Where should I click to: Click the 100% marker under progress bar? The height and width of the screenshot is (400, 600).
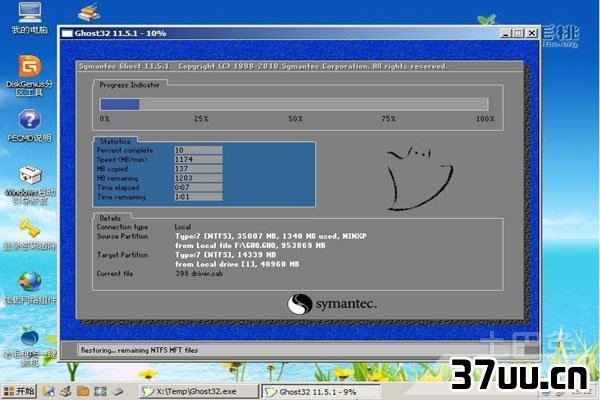click(x=485, y=119)
